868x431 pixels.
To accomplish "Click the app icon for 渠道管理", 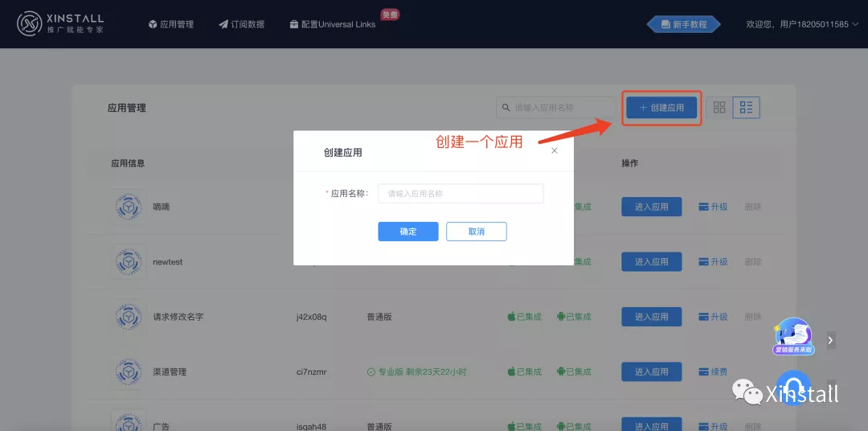I will pyautogui.click(x=129, y=371).
